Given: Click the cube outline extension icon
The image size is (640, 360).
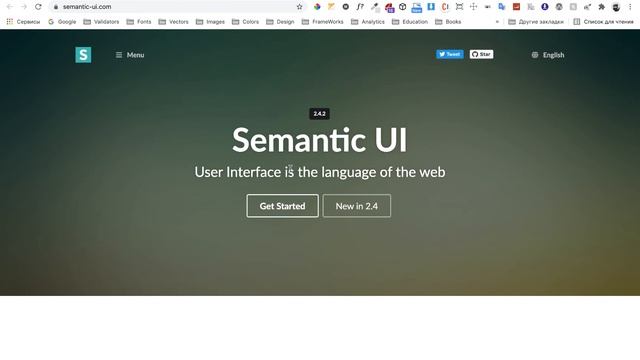Looking at the screenshot, I should pyautogui.click(x=402, y=7).
